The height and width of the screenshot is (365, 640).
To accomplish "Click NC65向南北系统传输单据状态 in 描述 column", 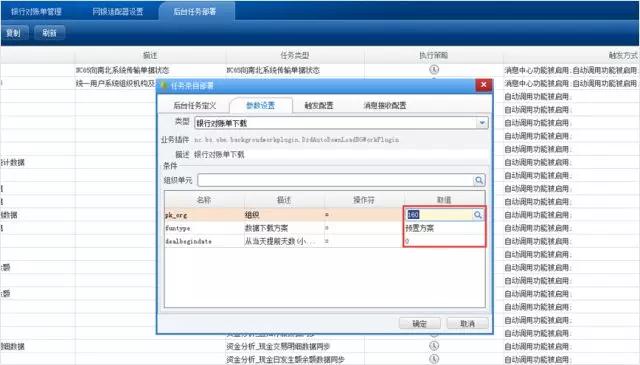I will (x=122, y=70).
